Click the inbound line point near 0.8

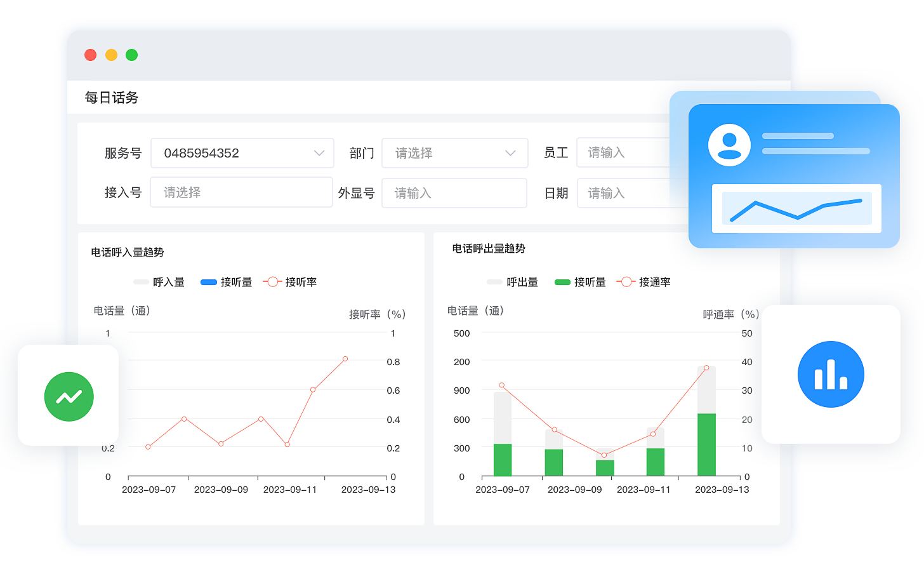pyautogui.click(x=345, y=359)
